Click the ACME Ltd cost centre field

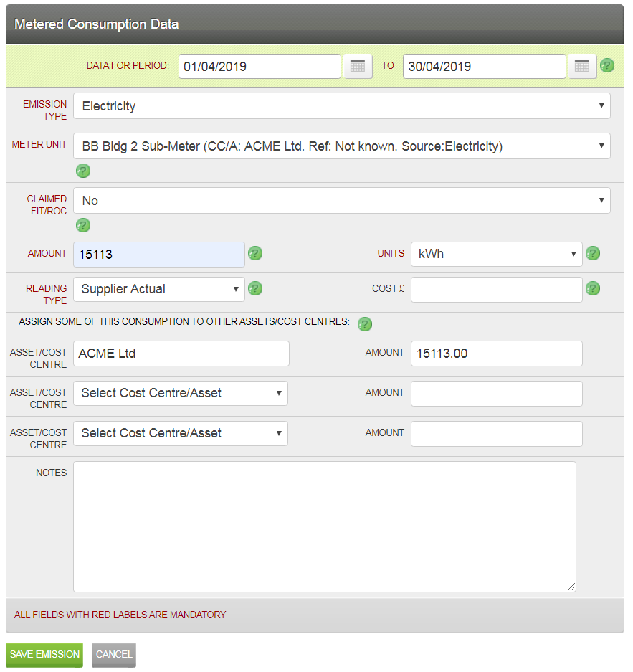coord(181,354)
